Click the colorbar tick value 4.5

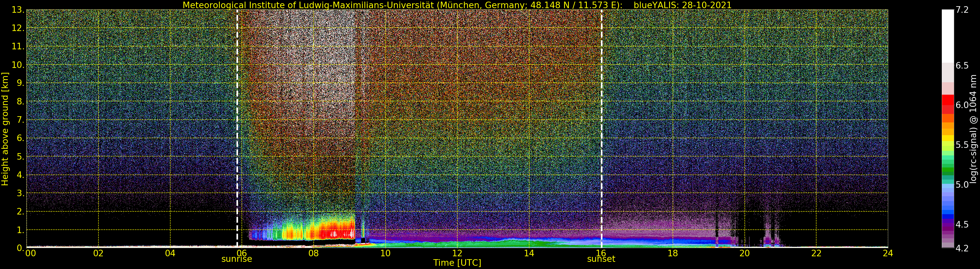click(962, 225)
